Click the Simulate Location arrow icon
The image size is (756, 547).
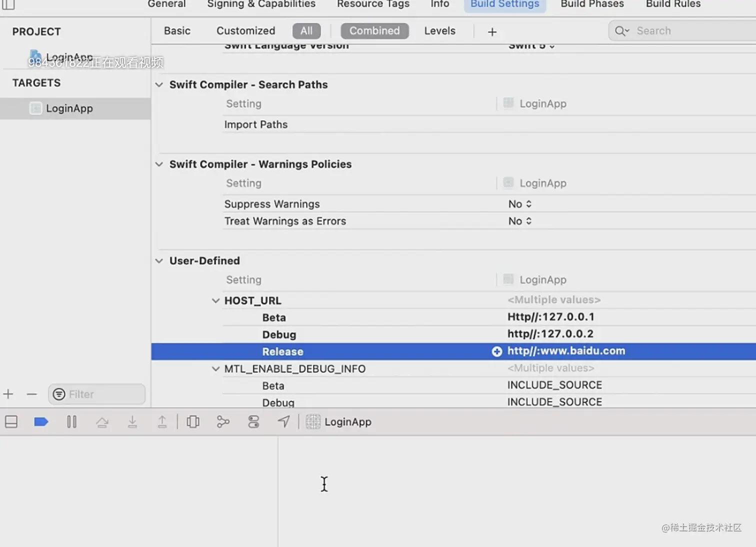click(283, 422)
